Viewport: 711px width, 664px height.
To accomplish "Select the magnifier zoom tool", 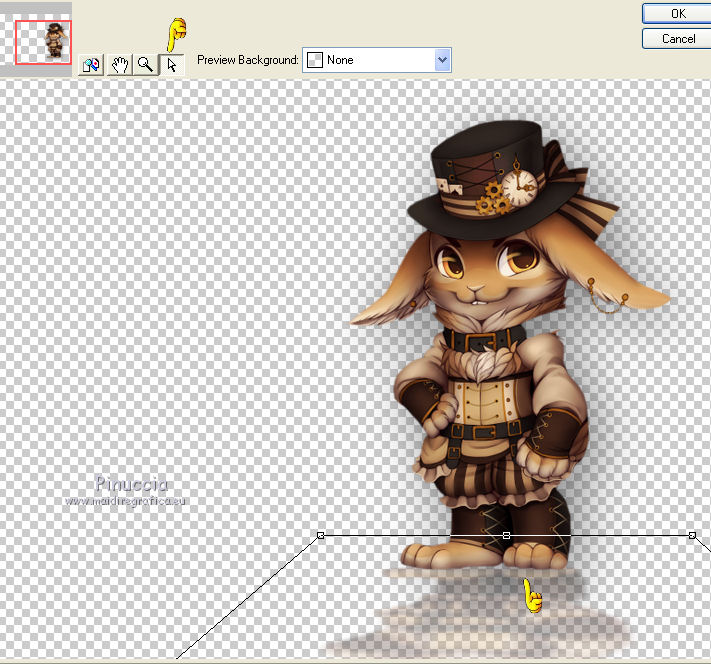I will pyautogui.click(x=146, y=65).
